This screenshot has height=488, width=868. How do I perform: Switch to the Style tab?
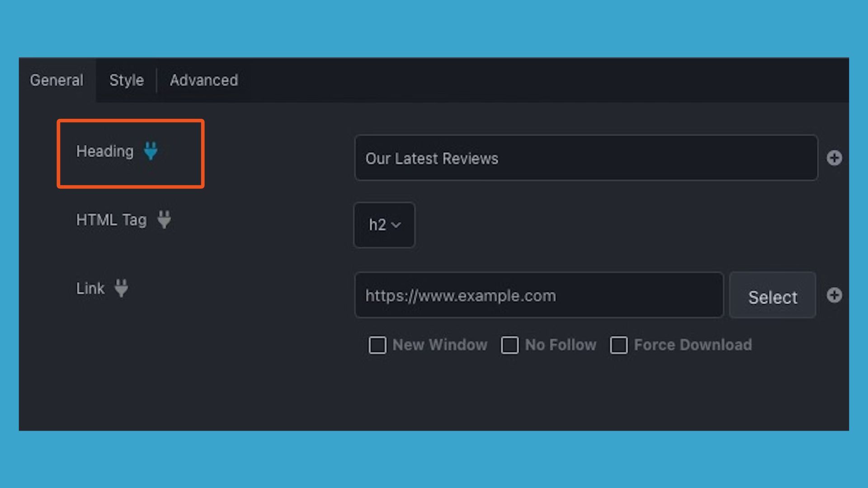[x=127, y=80]
